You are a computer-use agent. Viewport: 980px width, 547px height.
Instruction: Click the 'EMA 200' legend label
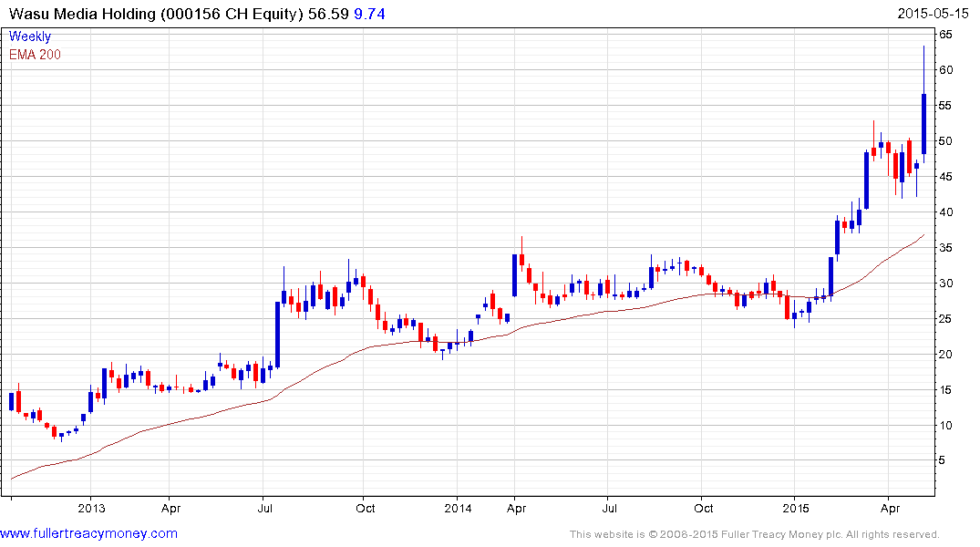pyautogui.click(x=35, y=55)
